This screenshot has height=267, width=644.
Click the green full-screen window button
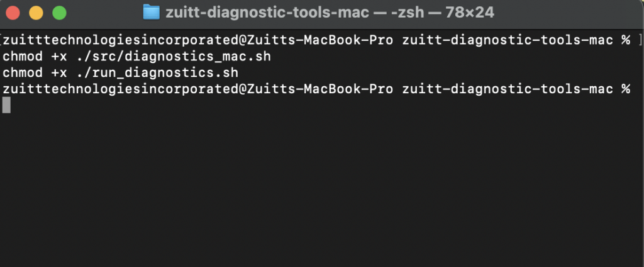pyautogui.click(x=59, y=12)
